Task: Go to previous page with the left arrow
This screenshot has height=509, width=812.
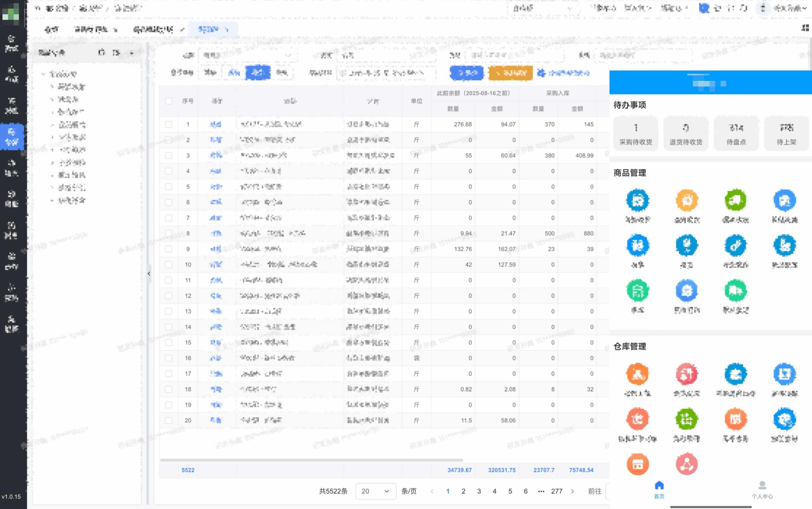Action: tap(432, 492)
